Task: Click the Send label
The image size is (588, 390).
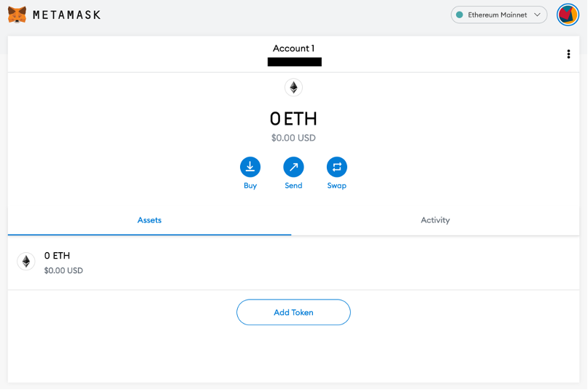Action: click(x=293, y=185)
